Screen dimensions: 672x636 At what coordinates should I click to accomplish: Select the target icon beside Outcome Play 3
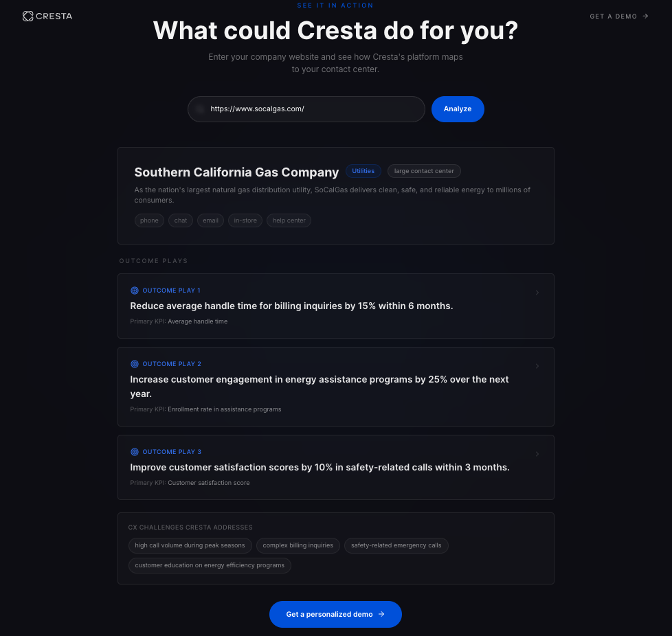pyautogui.click(x=134, y=452)
